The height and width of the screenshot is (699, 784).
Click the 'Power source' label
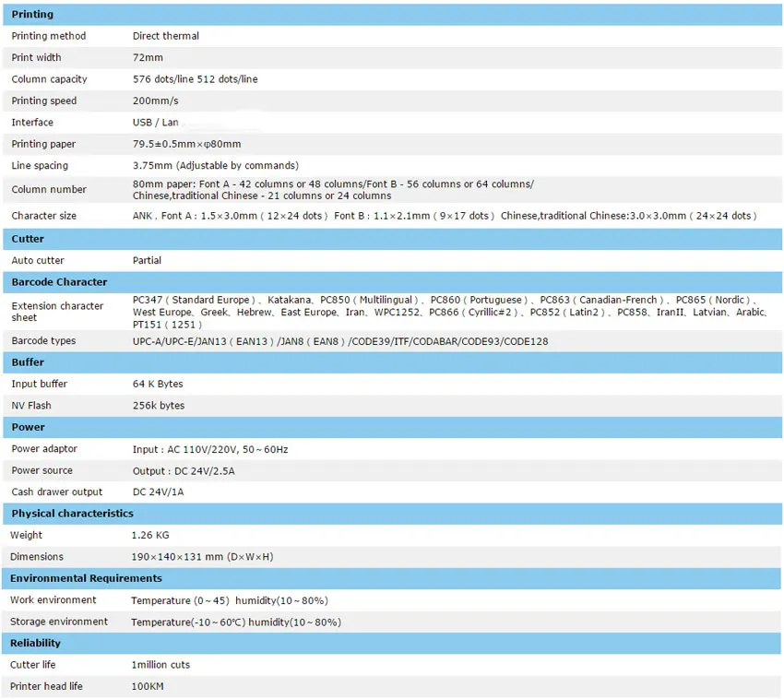point(42,470)
